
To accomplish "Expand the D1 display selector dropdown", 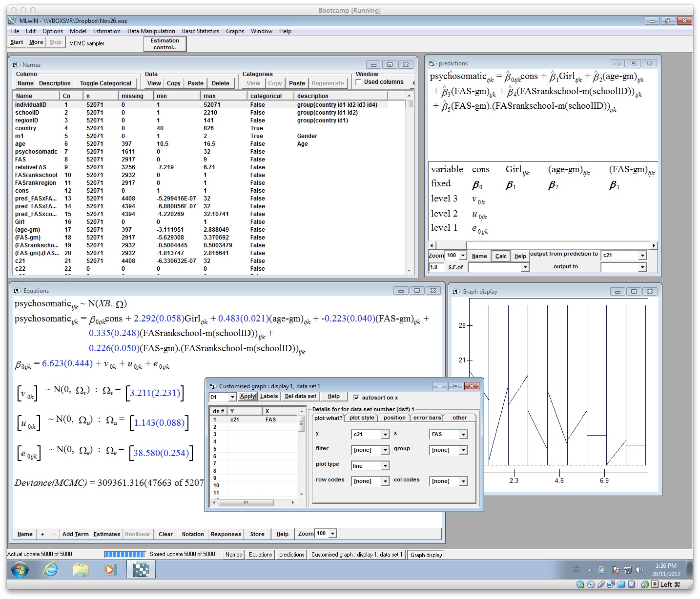I will (232, 397).
